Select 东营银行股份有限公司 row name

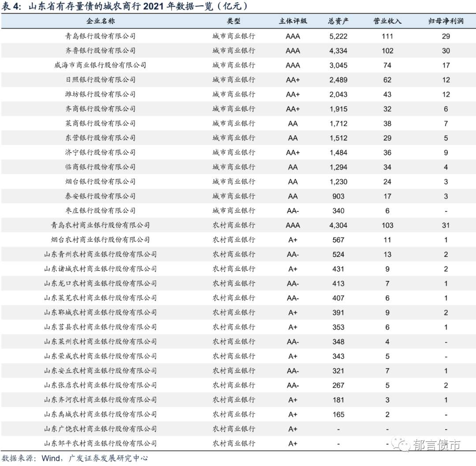click(x=100, y=138)
